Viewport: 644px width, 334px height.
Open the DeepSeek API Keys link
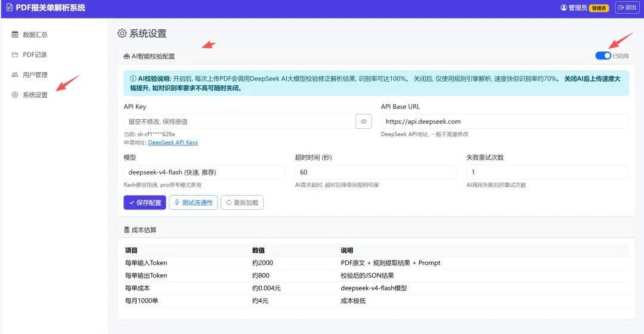pyautogui.click(x=173, y=143)
